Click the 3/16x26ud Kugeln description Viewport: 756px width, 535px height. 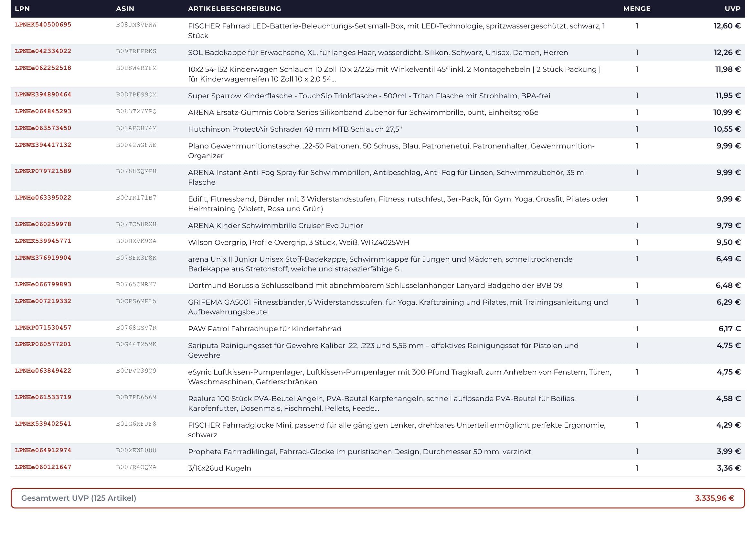pyautogui.click(x=219, y=468)
